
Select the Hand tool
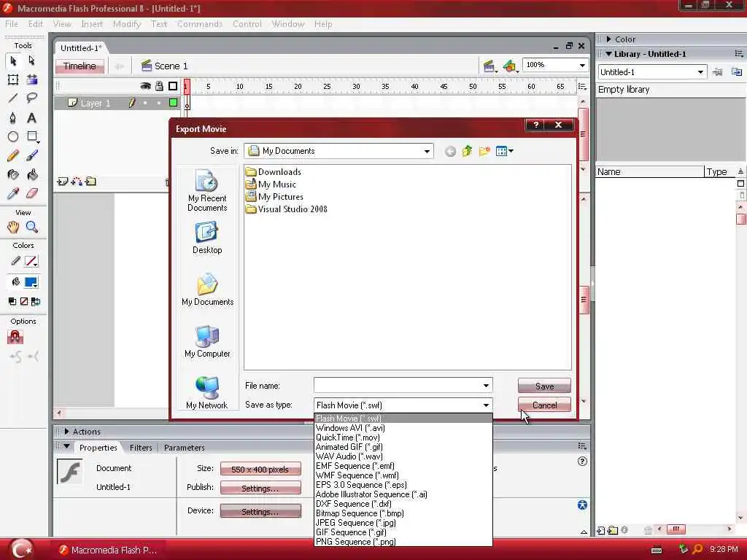13,227
